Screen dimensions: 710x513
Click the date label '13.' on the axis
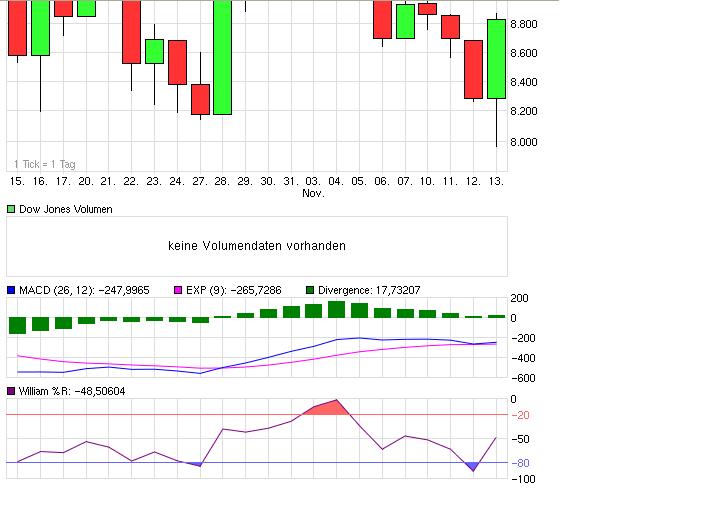[x=496, y=182]
